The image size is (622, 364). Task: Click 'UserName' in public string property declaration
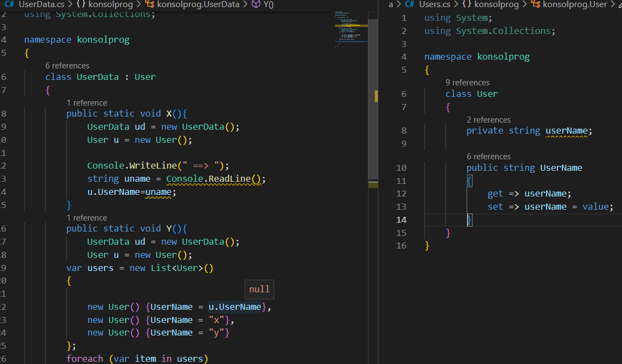pyautogui.click(x=561, y=167)
